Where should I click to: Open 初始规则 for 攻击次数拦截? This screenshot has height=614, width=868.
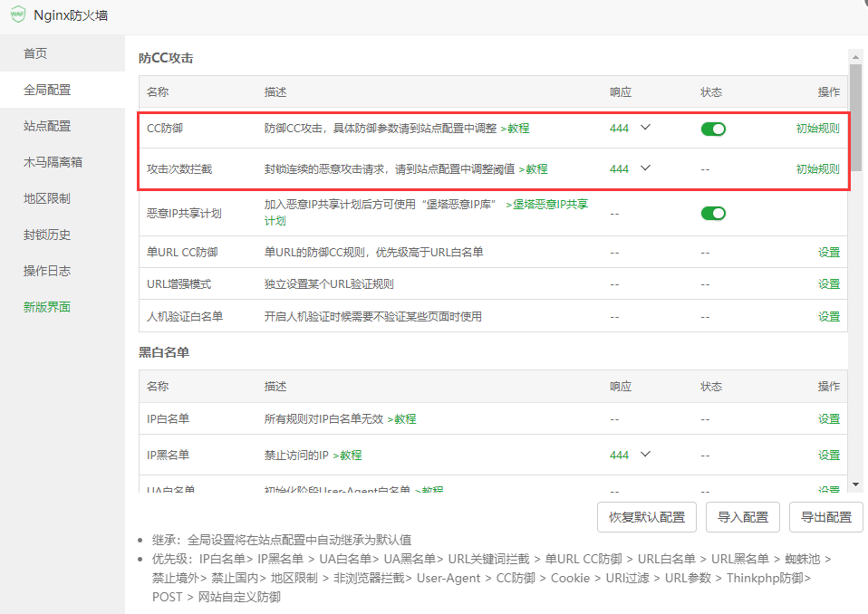point(817,169)
